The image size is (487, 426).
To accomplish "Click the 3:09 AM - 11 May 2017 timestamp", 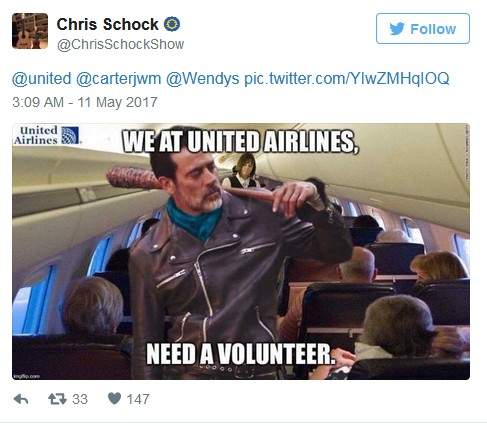I will tap(85, 102).
